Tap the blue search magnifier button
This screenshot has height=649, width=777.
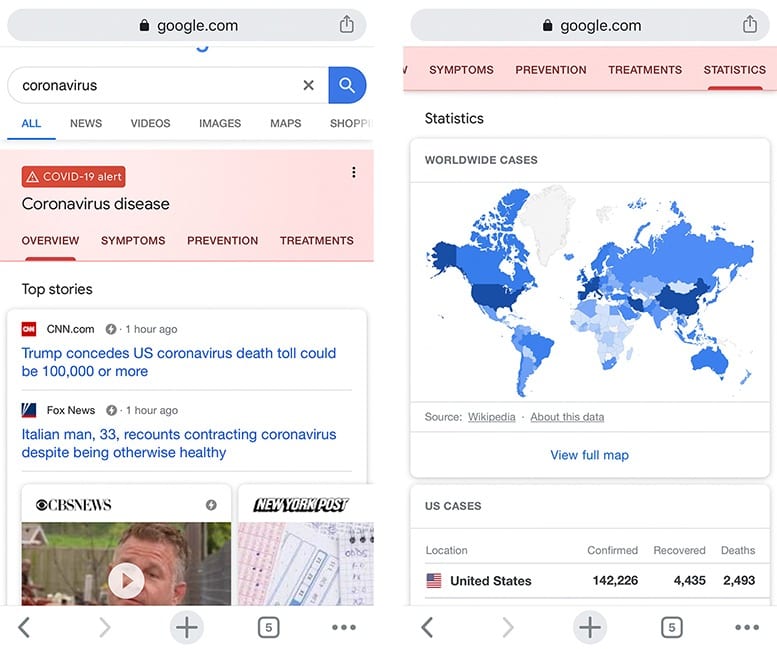[x=347, y=85]
